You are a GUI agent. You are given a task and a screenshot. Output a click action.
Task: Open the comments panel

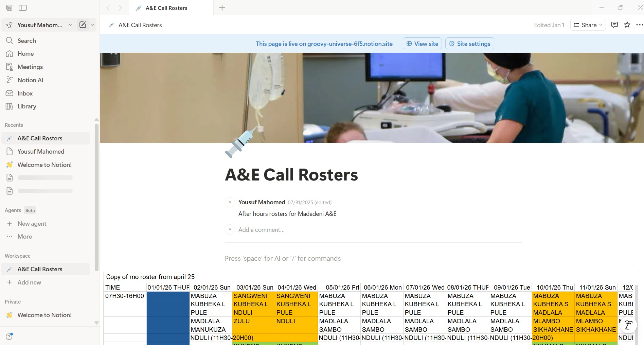click(614, 24)
